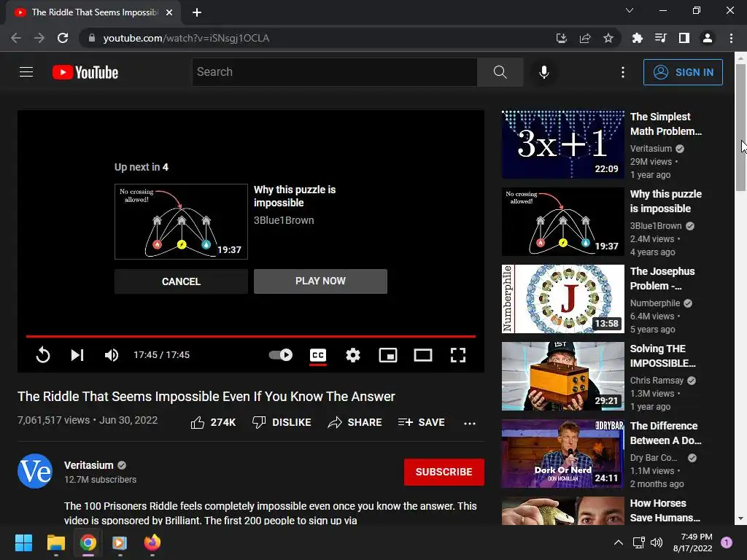Open media controls icon in toolbar
The height and width of the screenshot is (560, 747).
point(660,38)
